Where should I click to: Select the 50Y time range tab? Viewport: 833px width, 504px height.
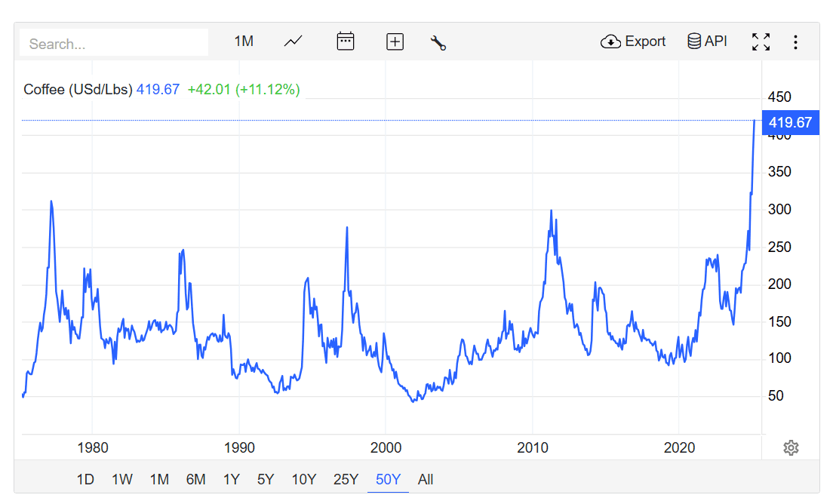coord(388,480)
